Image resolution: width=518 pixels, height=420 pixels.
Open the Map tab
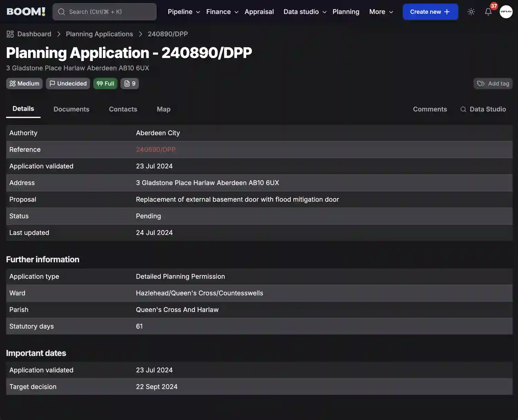tap(164, 109)
